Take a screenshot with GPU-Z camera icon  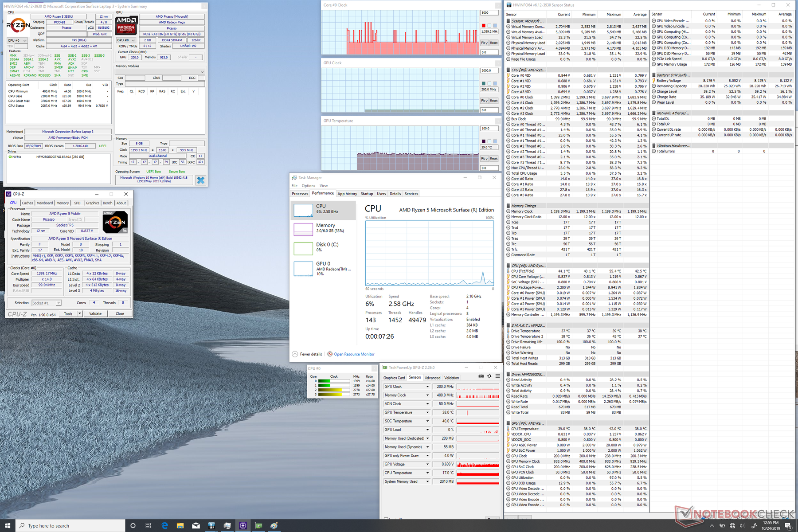[x=481, y=376]
